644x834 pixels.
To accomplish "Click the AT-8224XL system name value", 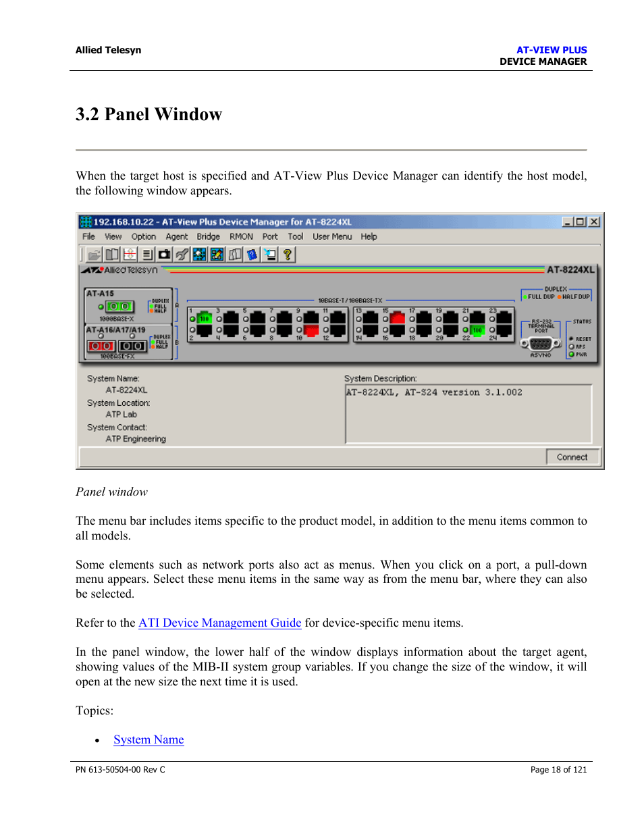I will 126,390.
